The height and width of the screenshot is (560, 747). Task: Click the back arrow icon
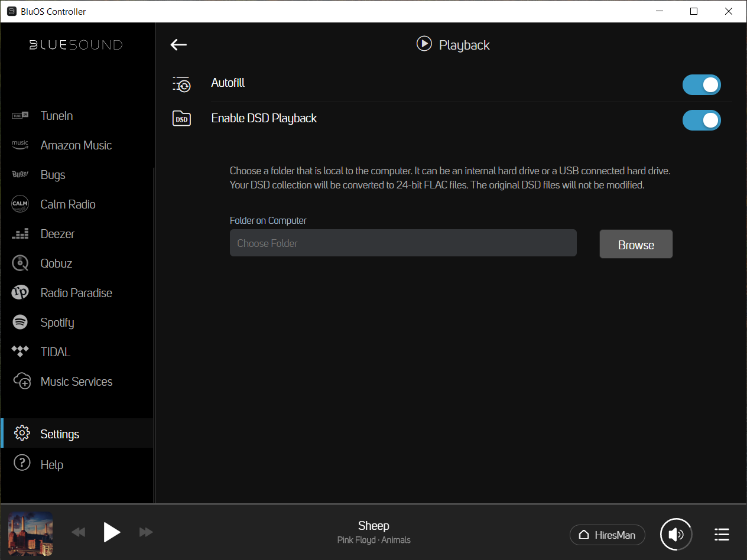[178, 45]
